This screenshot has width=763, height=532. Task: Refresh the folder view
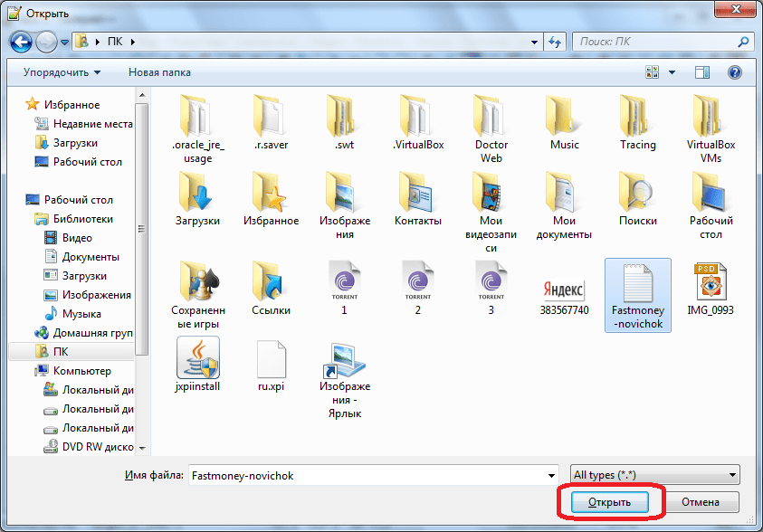555,42
